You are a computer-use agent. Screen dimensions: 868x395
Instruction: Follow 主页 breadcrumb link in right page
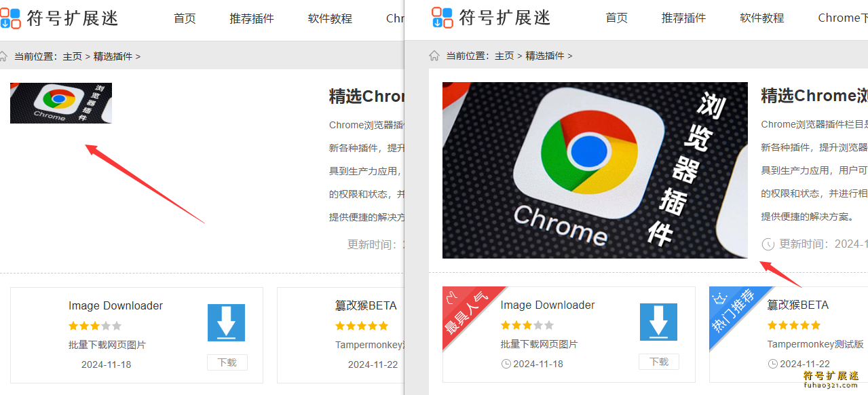coord(504,56)
